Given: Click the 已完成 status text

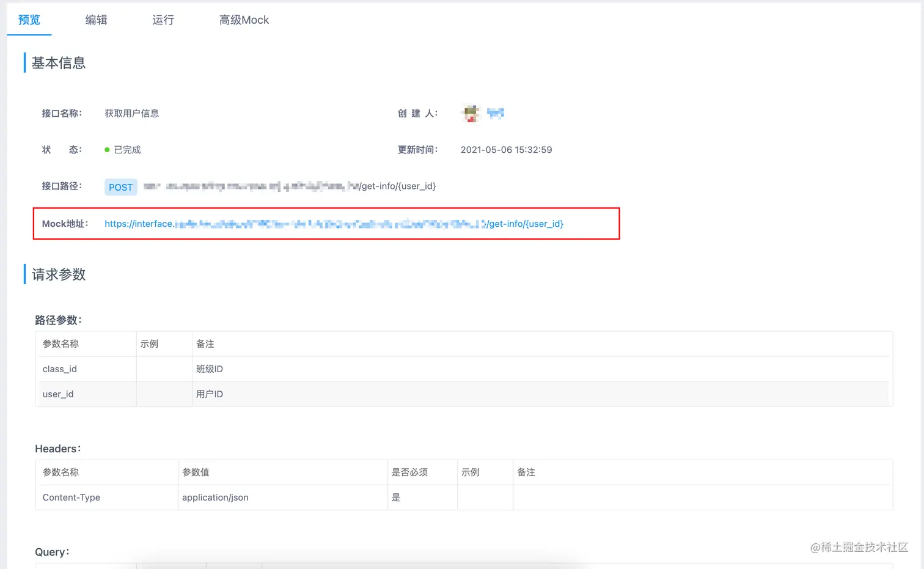Looking at the screenshot, I should click(127, 150).
